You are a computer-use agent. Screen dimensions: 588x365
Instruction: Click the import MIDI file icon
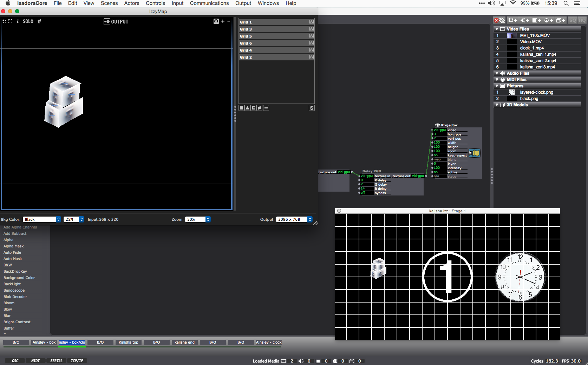coord(549,20)
